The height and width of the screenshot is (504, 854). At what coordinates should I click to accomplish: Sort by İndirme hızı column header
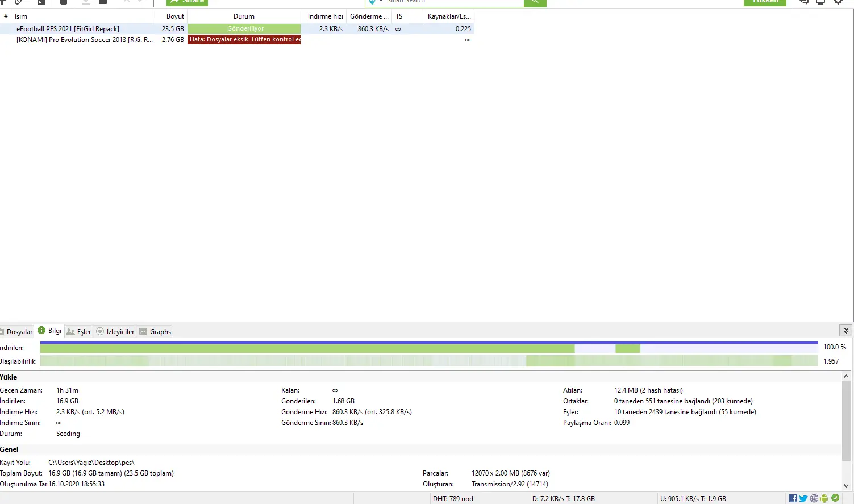[324, 16]
